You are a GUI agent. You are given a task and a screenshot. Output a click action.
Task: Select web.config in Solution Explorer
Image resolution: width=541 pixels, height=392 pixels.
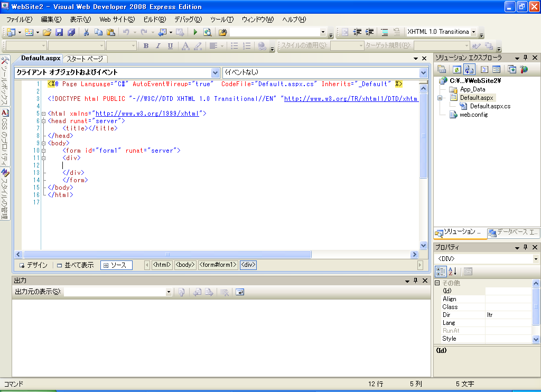[473, 115]
